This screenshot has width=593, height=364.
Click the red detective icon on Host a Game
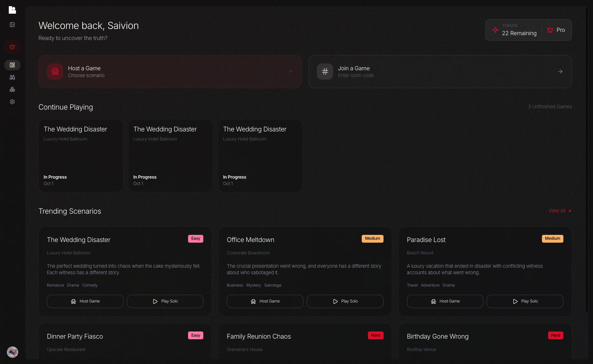click(55, 72)
